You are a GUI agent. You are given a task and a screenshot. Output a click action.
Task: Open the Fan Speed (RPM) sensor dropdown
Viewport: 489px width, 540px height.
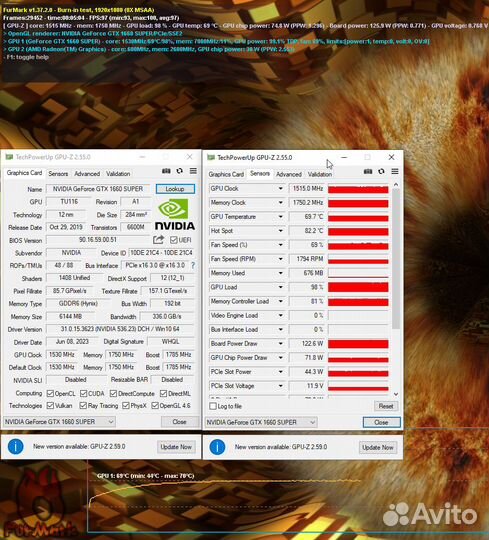pos(281,259)
